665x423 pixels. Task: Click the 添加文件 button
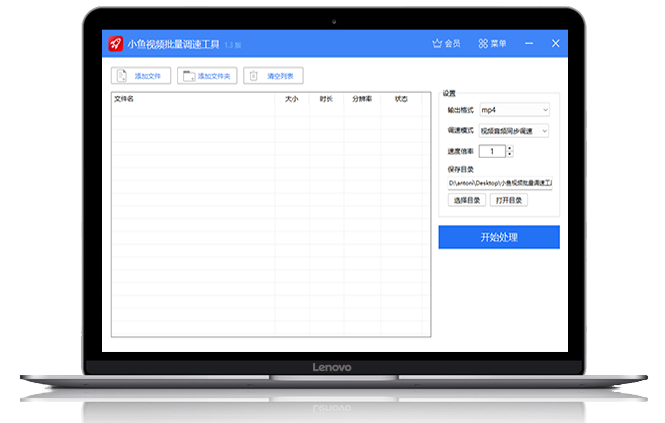141,76
